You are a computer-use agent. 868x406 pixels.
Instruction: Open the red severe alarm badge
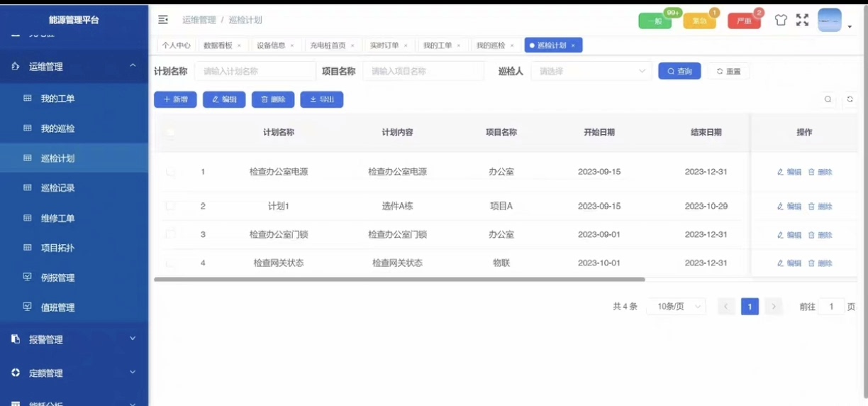[744, 21]
